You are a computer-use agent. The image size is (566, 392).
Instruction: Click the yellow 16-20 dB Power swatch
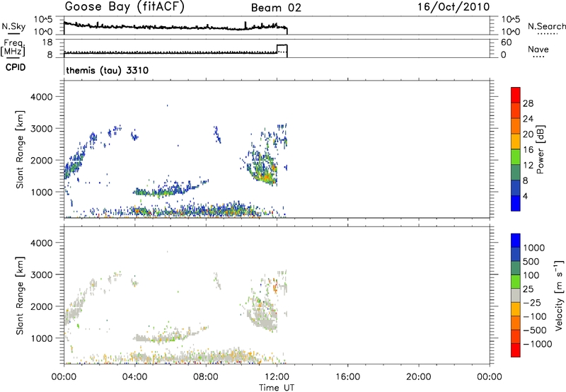pyautogui.click(x=516, y=141)
